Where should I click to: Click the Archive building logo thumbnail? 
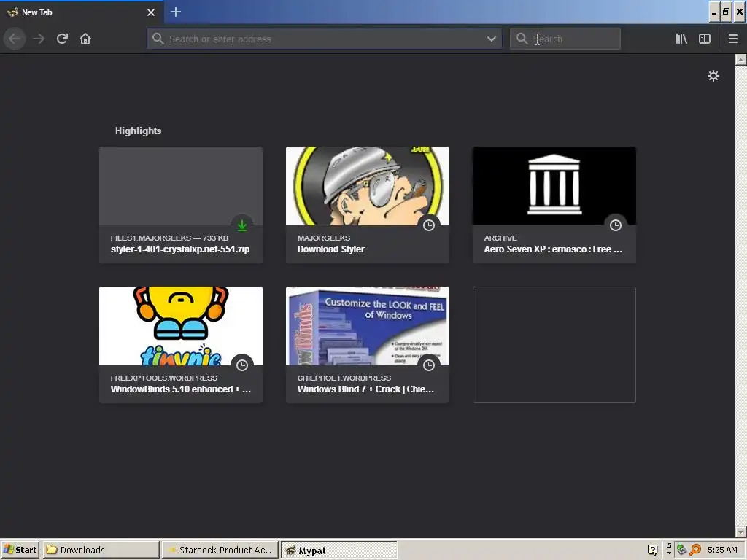pyautogui.click(x=554, y=186)
